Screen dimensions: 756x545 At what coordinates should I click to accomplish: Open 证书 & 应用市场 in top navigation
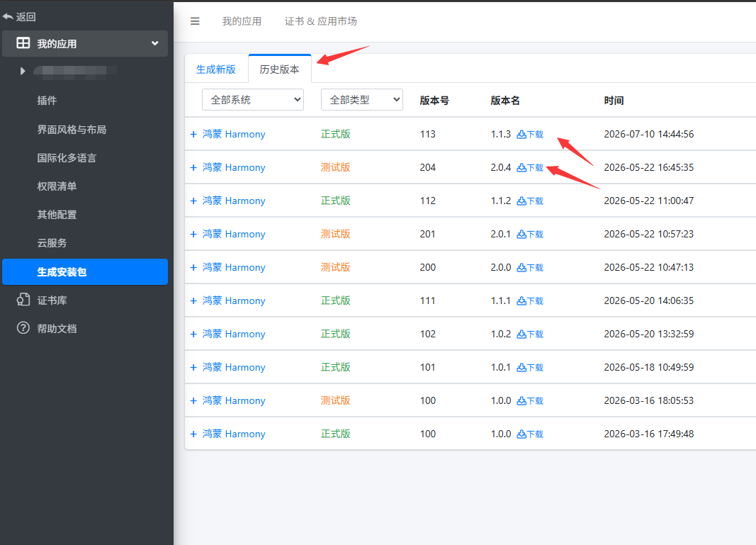321,21
